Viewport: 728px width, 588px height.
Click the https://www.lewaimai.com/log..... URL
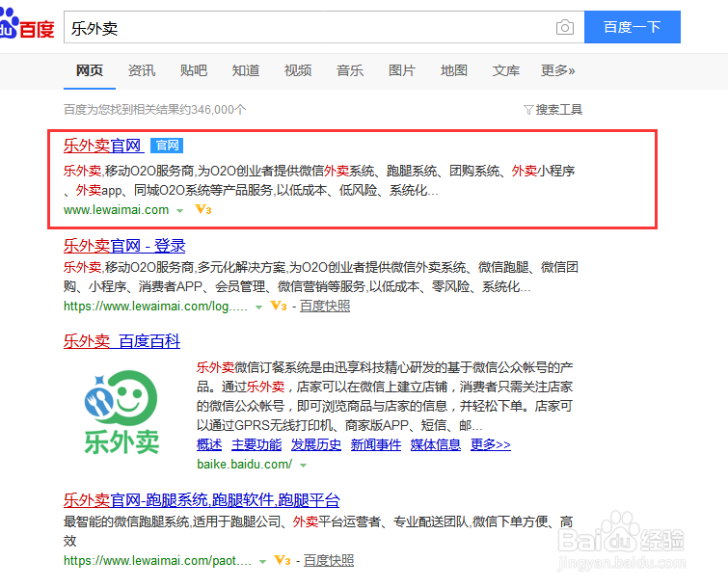[x=155, y=307]
